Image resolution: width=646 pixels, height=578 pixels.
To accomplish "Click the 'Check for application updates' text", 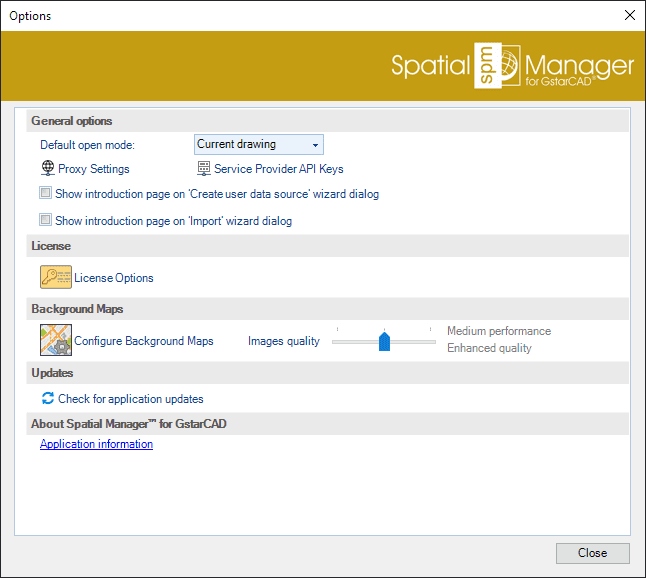I will click(130, 399).
